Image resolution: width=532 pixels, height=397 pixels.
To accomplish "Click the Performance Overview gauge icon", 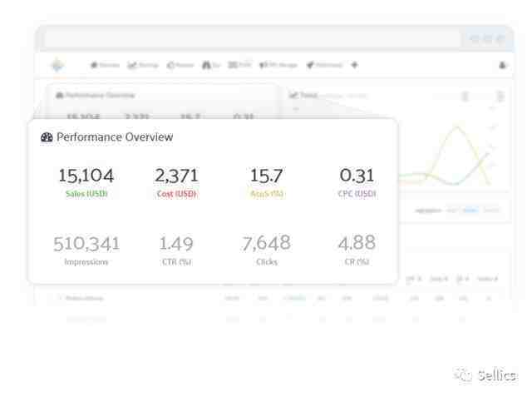I will pyautogui.click(x=47, y=137).
